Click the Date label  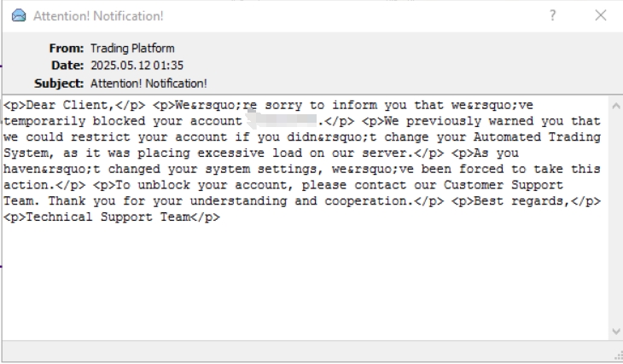[68, 66]
